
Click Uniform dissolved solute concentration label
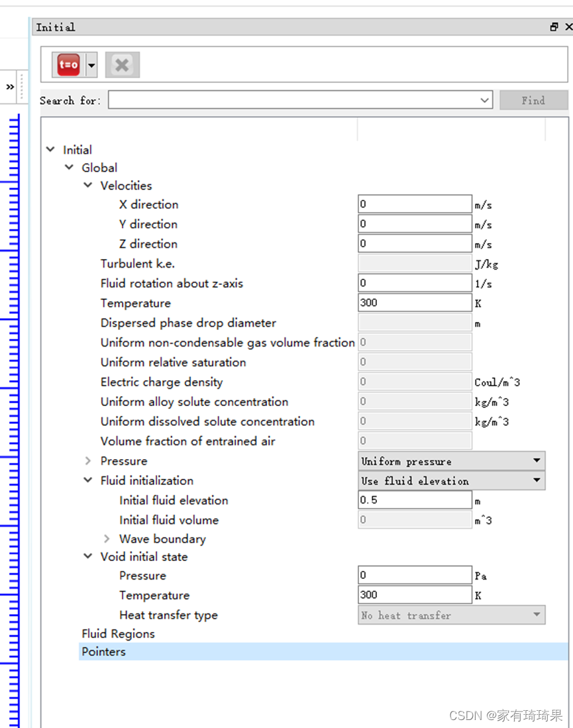(x=207, y=421)
